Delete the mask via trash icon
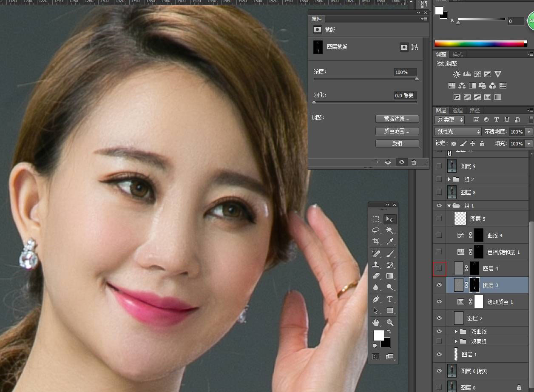This screenshot has width=534, height=392. (x=414, y=162)
